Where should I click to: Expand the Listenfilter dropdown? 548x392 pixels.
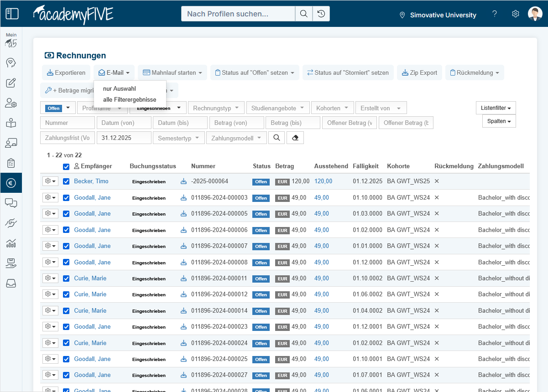496,108
